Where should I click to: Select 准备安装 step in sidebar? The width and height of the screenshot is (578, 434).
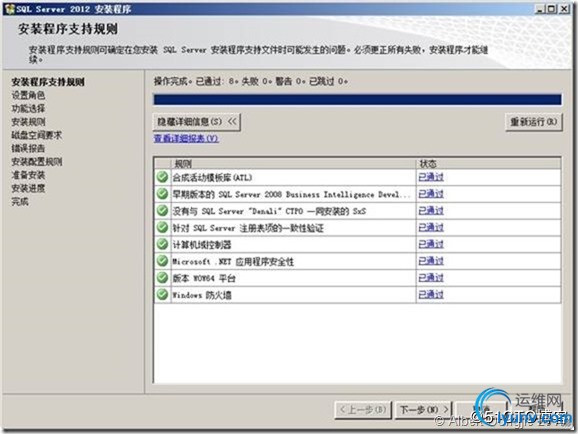28,175
